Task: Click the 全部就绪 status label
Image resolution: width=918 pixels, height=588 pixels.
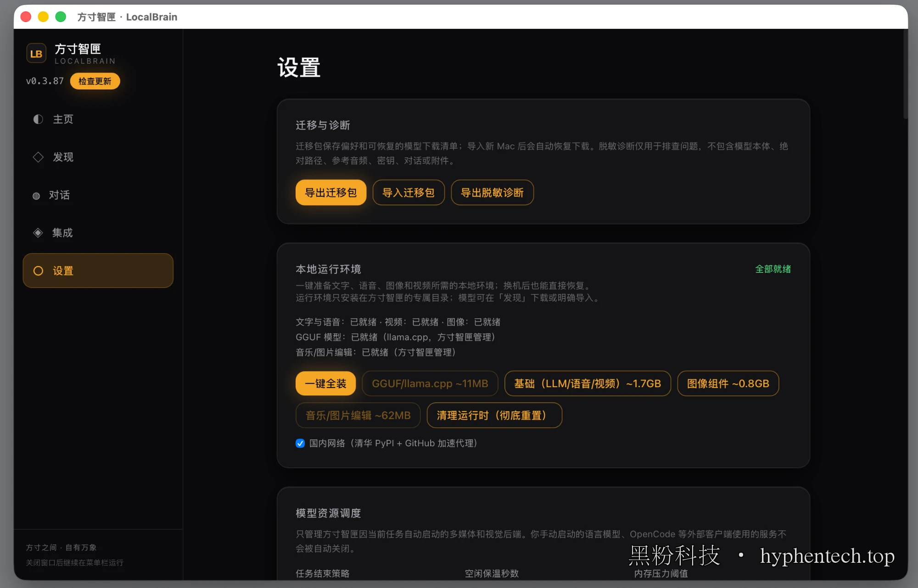Action: 773,269
